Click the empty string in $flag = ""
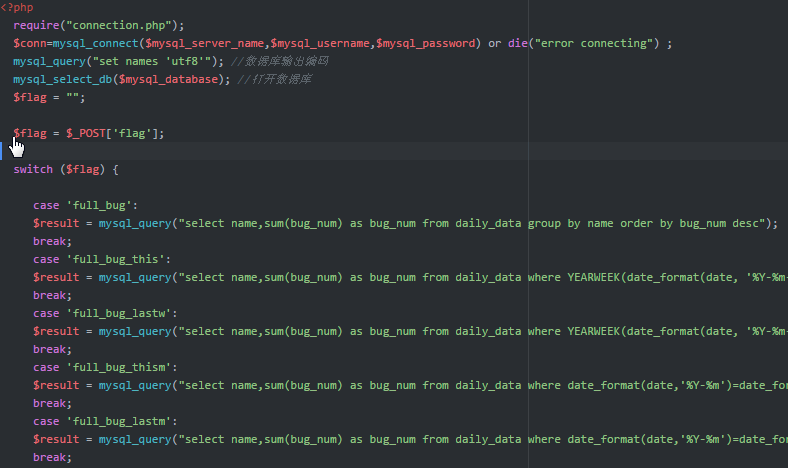Screen dimensions: 788x468 click(72, 97)
